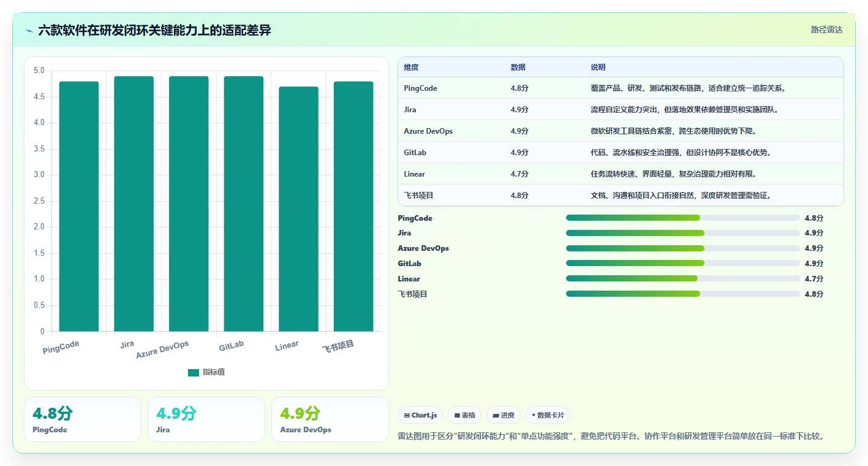Click the description starting with 代码、流水线和安全治理强

[681, 153]
